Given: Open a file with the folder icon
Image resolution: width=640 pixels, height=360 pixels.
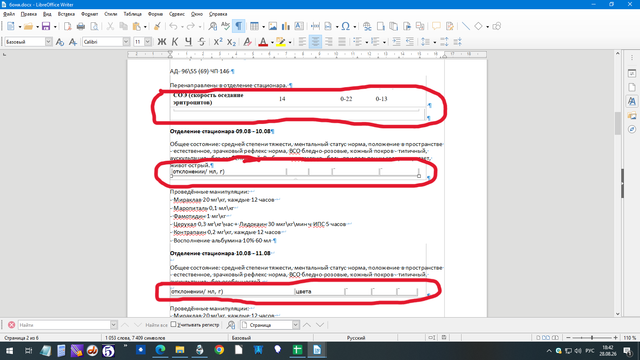Looking at the screenshot, I should pyautogui.click(x=28, y=27).
